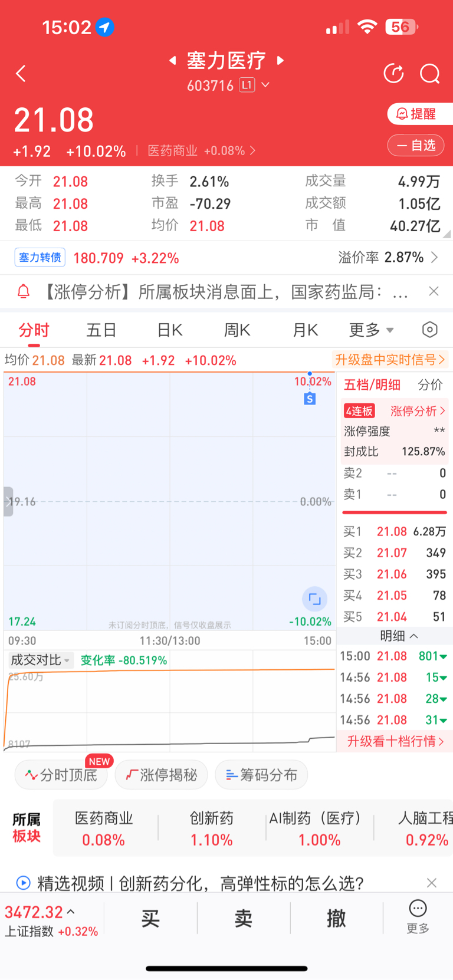Go to previous stock with left triangle

click(x=172, y=60)
